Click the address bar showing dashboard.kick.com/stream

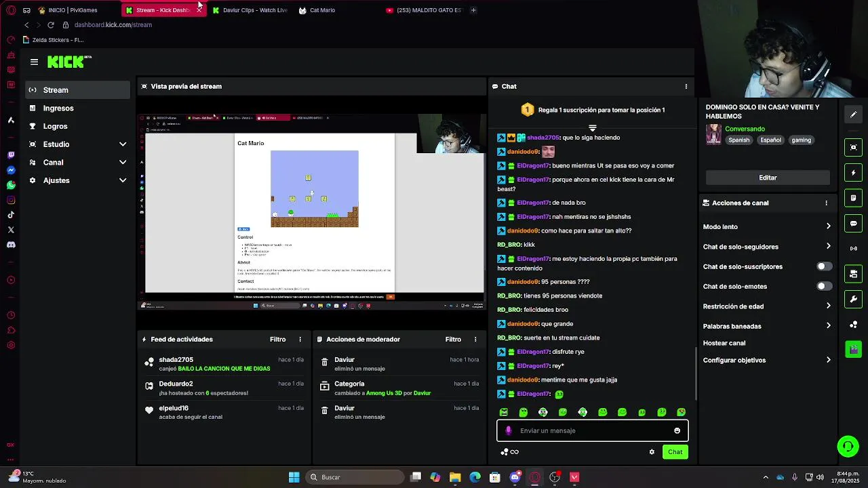[113, 25]
